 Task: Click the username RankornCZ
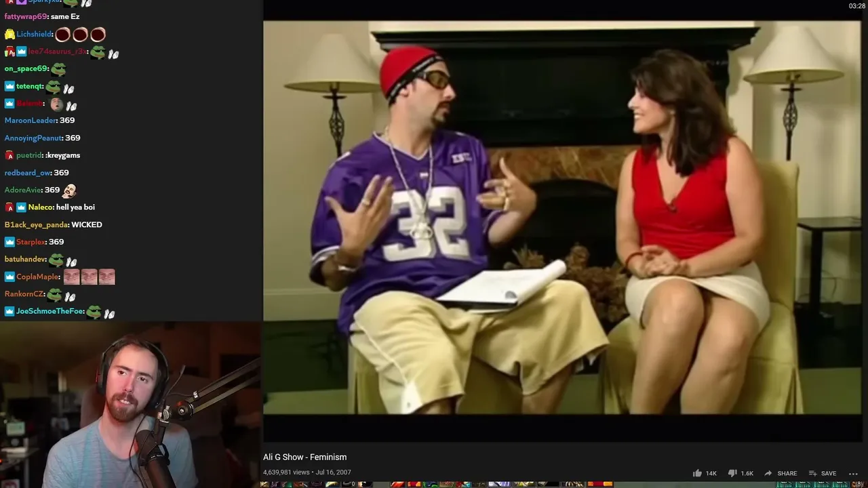(24, 294)
